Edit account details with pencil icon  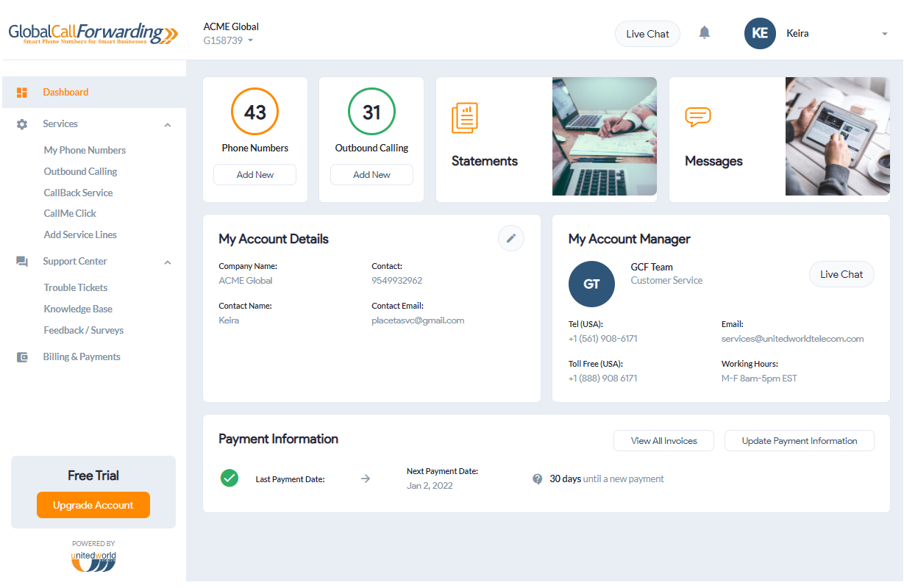pos(511,238)
